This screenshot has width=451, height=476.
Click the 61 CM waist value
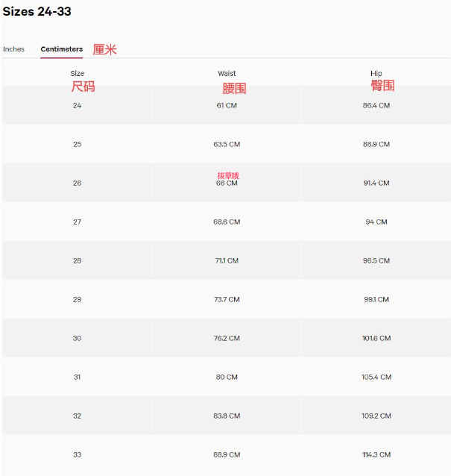coord(227,106)
